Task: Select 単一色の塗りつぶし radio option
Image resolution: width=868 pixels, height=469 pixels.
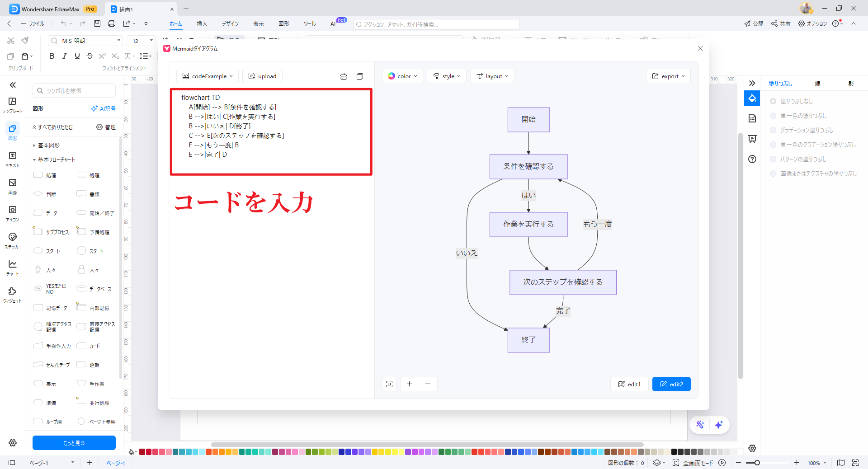Action: (773, 116)
